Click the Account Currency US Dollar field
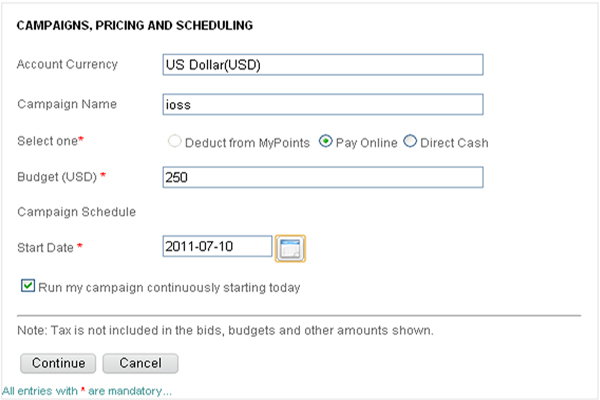 pos(323,65)
